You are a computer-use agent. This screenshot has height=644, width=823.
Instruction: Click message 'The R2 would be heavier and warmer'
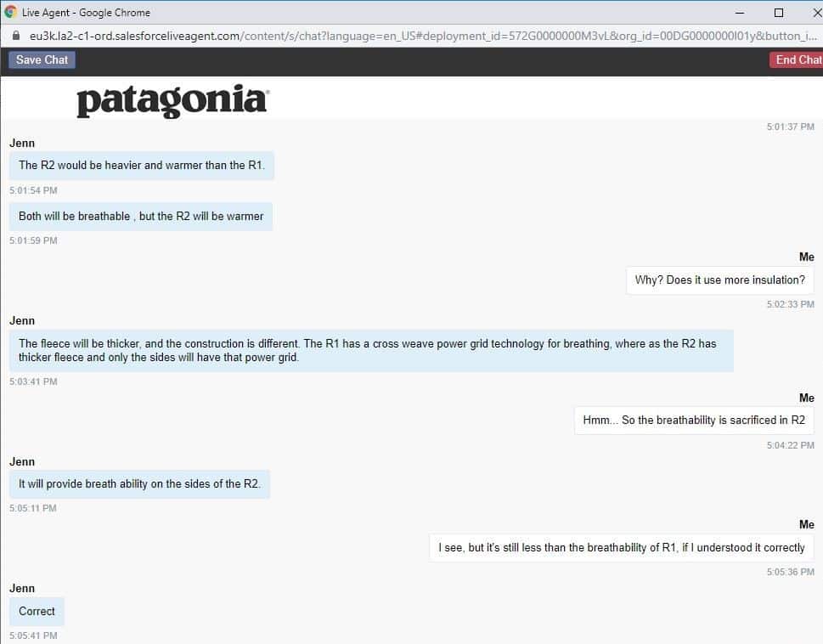click(142, 166)
